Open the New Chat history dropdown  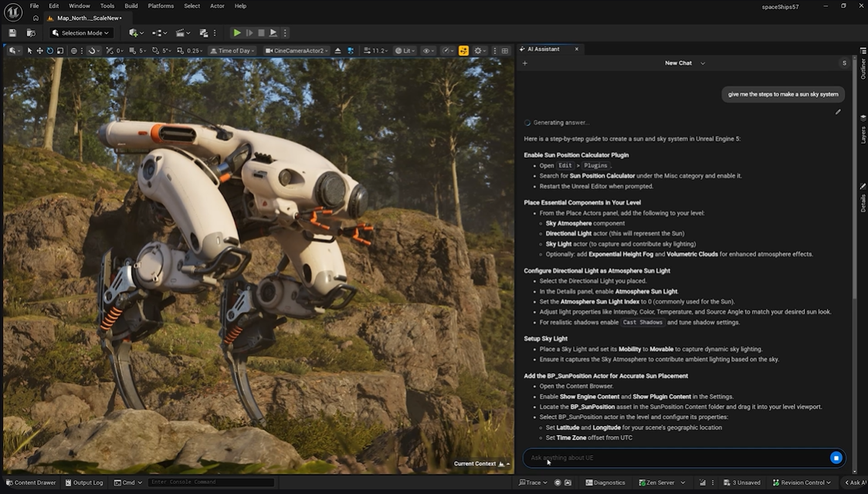click(685, 63)
